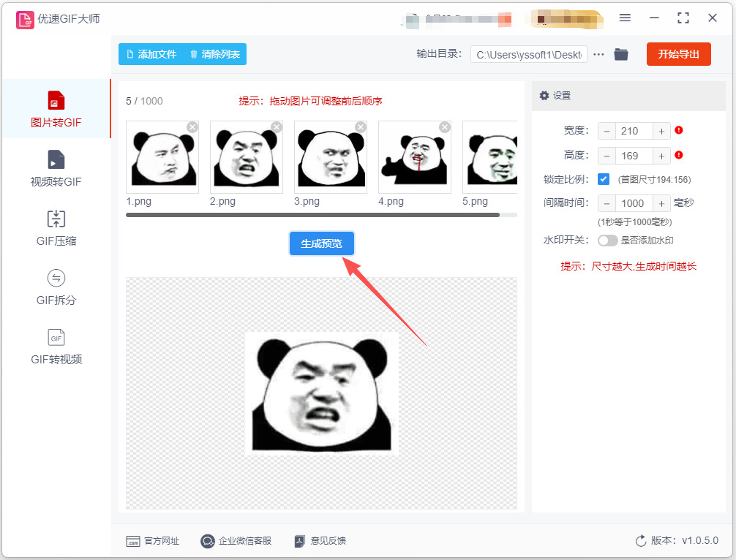This screenshot has width=736, height=560.
Task: Select the 4.png panda thumbnail
Action: coord(415,157)
